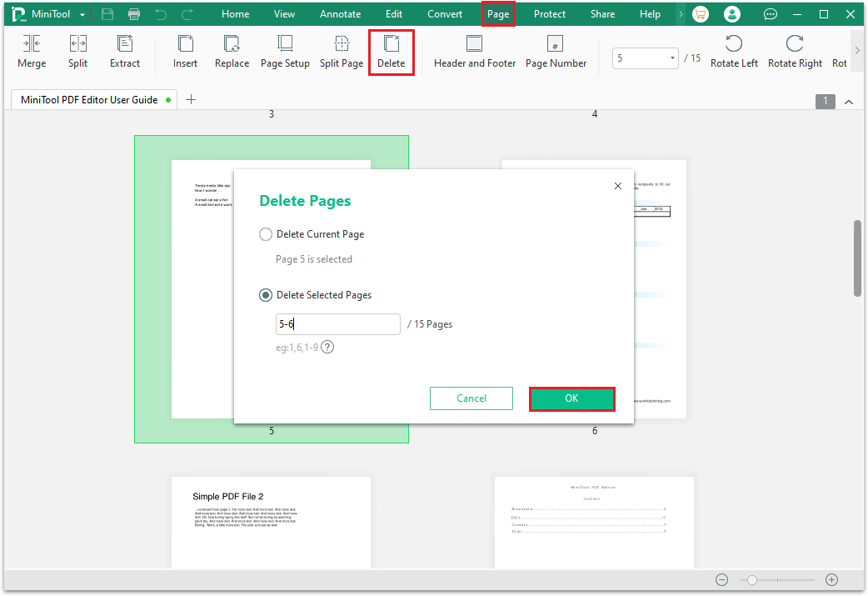Screen dimensions: 868x596
Task: Open the Convert menu tab
Action: 445,14
